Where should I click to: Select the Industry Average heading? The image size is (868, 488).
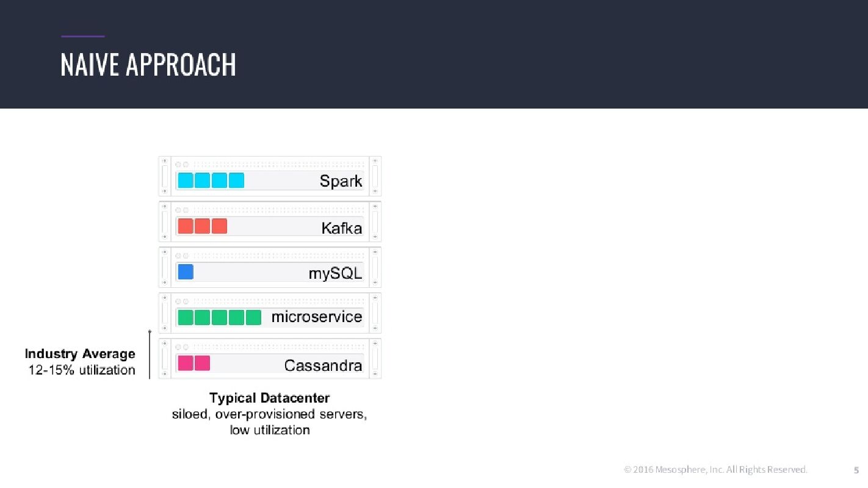(x=80, y=354)
